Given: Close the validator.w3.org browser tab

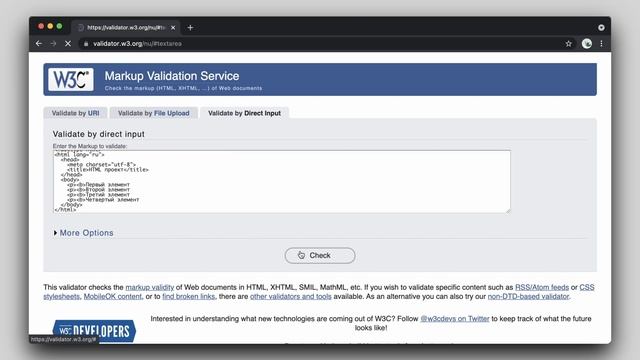Looking at the screenshot, I should click(173, 28).
